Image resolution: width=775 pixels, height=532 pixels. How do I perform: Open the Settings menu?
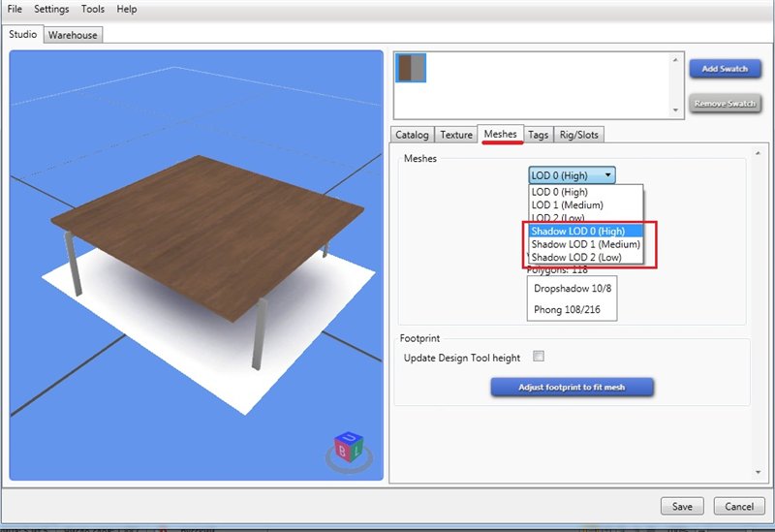tap(51, 9)
